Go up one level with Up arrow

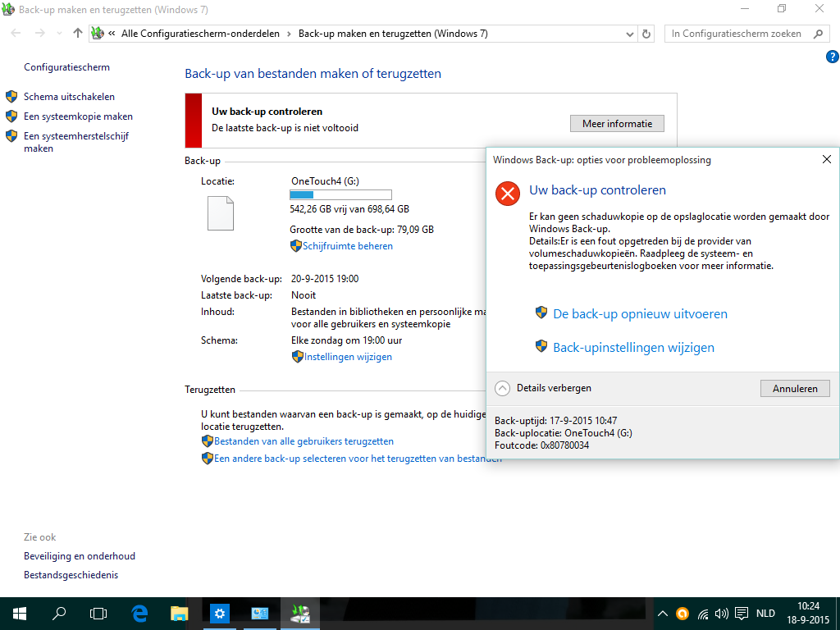(x=78, y=33)
